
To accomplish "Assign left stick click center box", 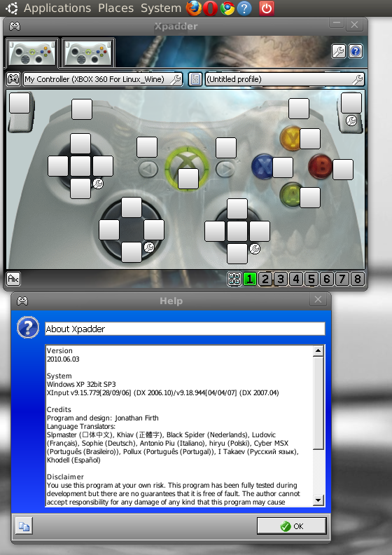I will pos(80,166).
